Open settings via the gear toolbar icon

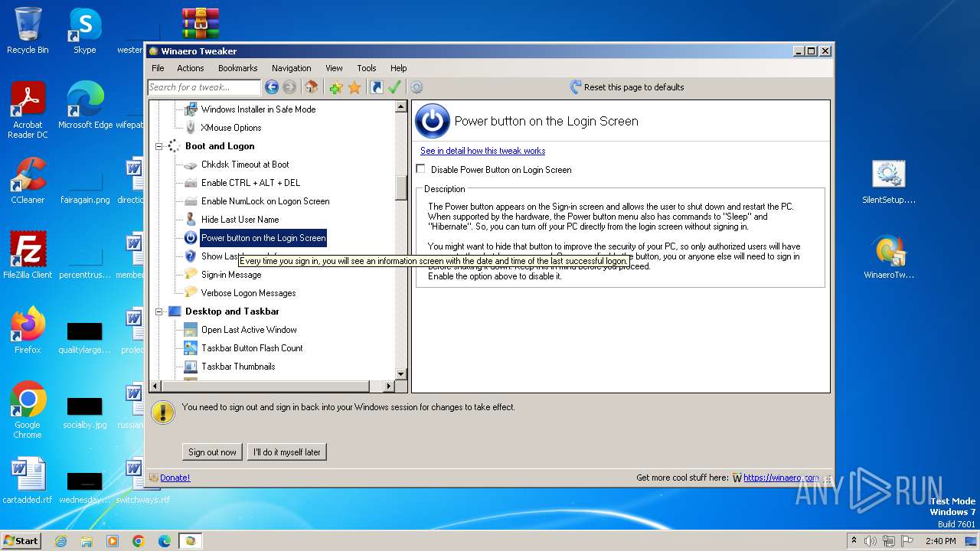tap(416, 87)
